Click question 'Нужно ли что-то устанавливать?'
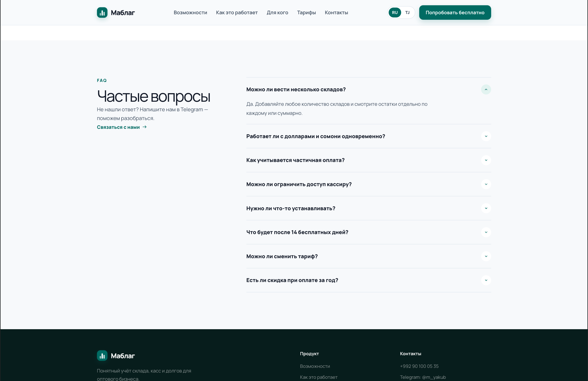The width and height of the screenshot is (588, 381). tap(291, 208)
